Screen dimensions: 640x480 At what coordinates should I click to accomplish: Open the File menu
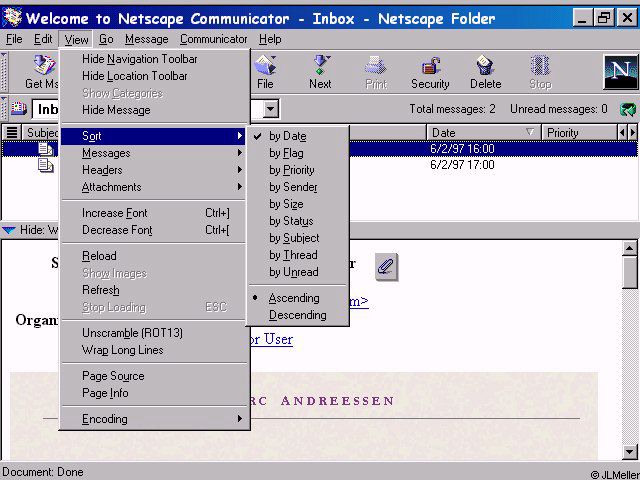tap(14, 39)
